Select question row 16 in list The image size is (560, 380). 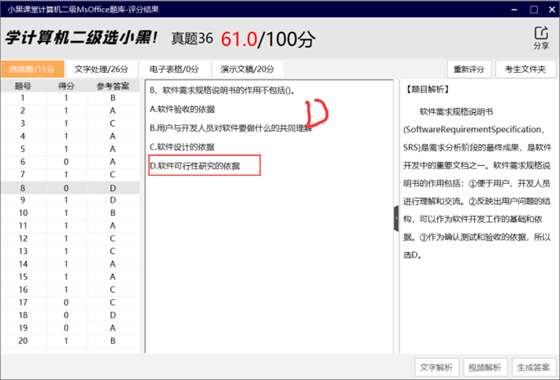[x=70, y=290]
